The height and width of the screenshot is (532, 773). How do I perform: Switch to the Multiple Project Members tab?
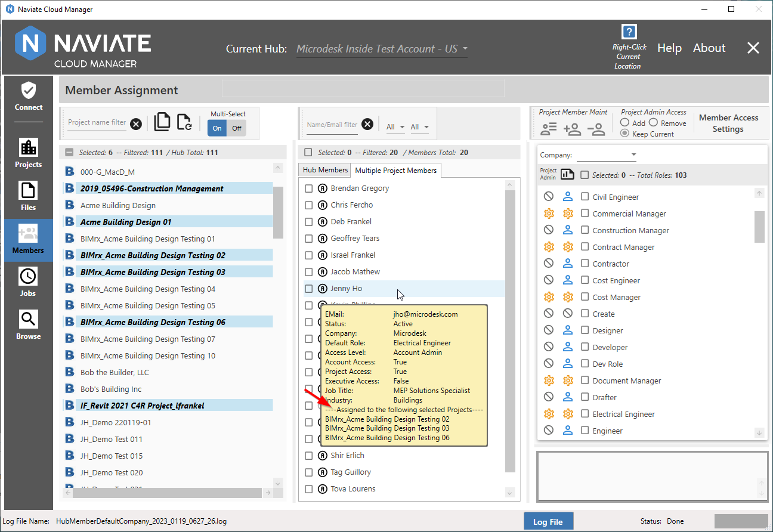[396, 171]
